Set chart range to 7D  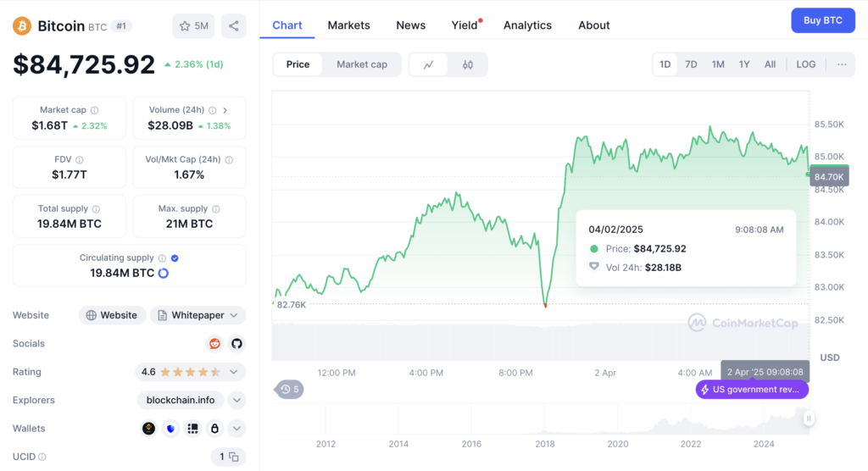[691, 64]
